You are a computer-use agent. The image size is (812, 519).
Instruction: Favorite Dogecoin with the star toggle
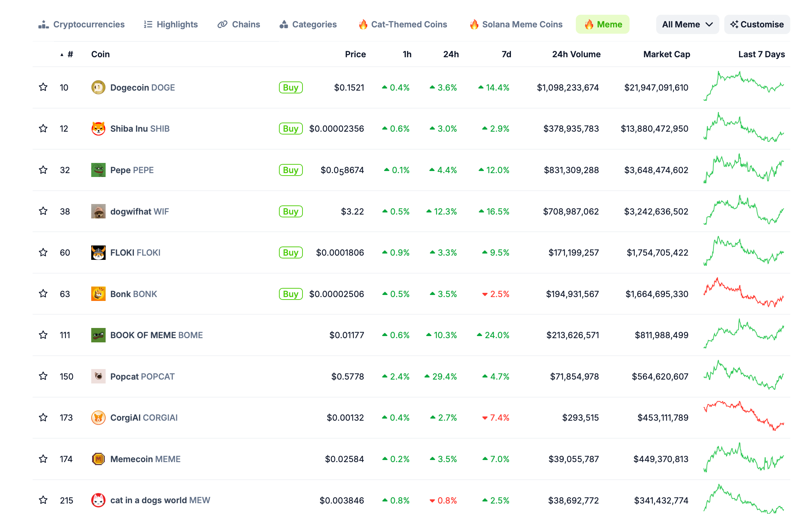(x=43, y=87)
